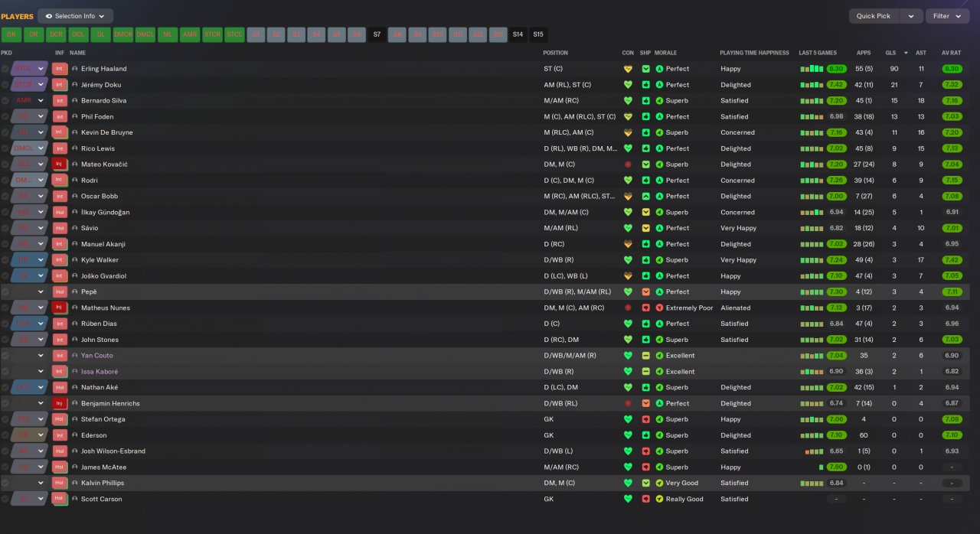Toggle the selection circle for Erling Haaland
The width and height of the screenshot is (980, 534).
click(x=5, y=69)
